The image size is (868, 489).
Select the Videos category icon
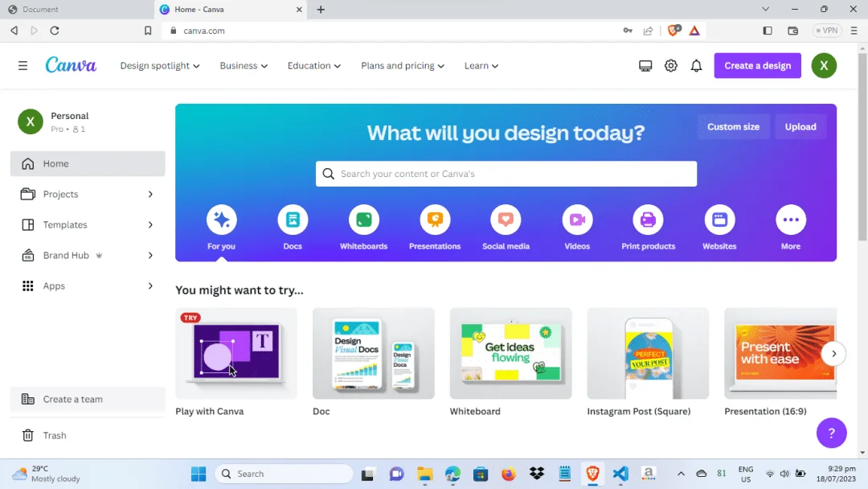pos(577,220)
